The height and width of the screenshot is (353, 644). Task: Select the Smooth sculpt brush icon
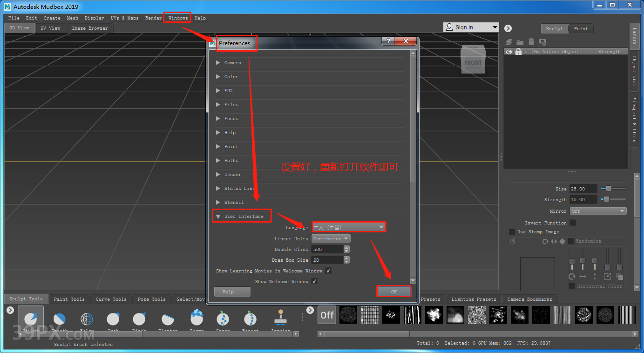pyautogui.click(x=60, y=319)
